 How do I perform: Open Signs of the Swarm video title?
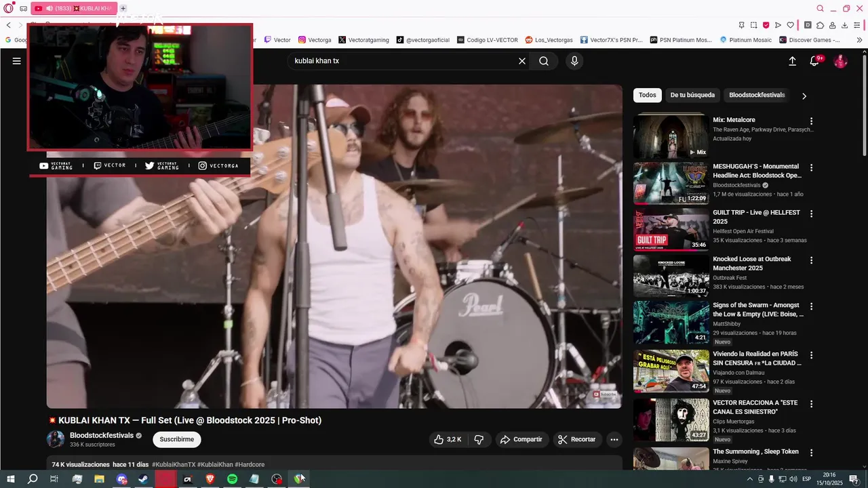click(757, 310)
